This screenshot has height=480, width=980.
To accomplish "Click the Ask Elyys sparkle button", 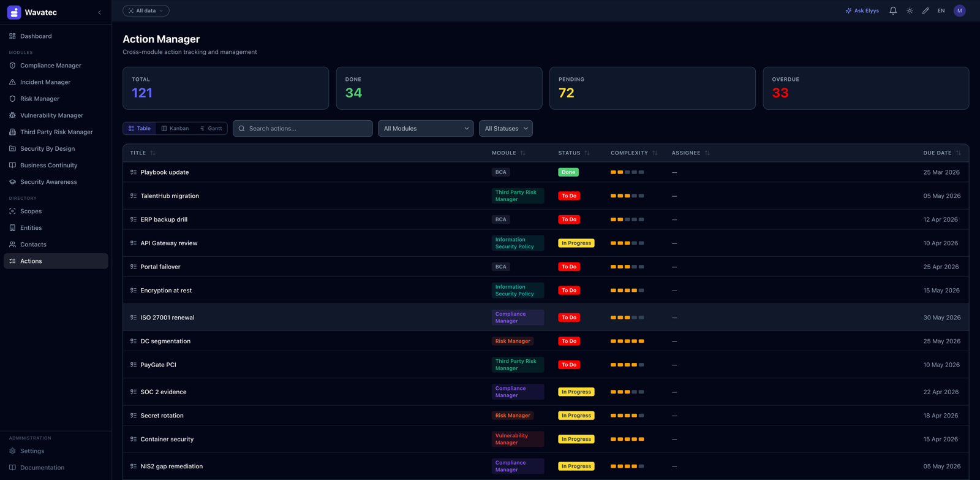I will (862, 10).
